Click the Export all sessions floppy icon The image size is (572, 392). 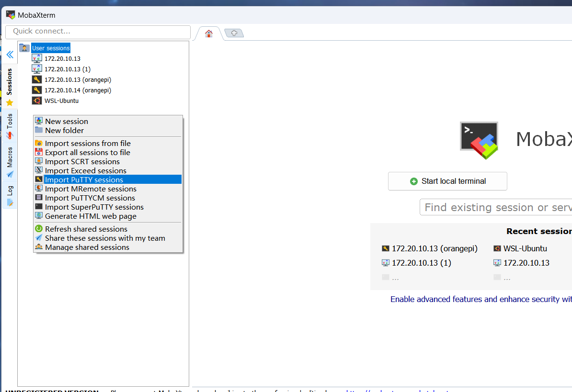click(x=39, y=152)
